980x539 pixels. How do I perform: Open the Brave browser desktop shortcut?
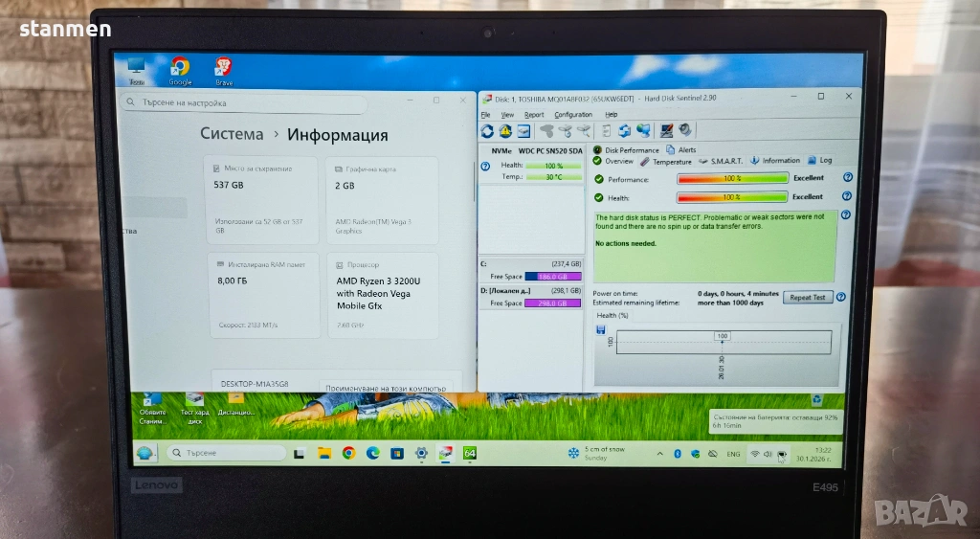point(223,68)
